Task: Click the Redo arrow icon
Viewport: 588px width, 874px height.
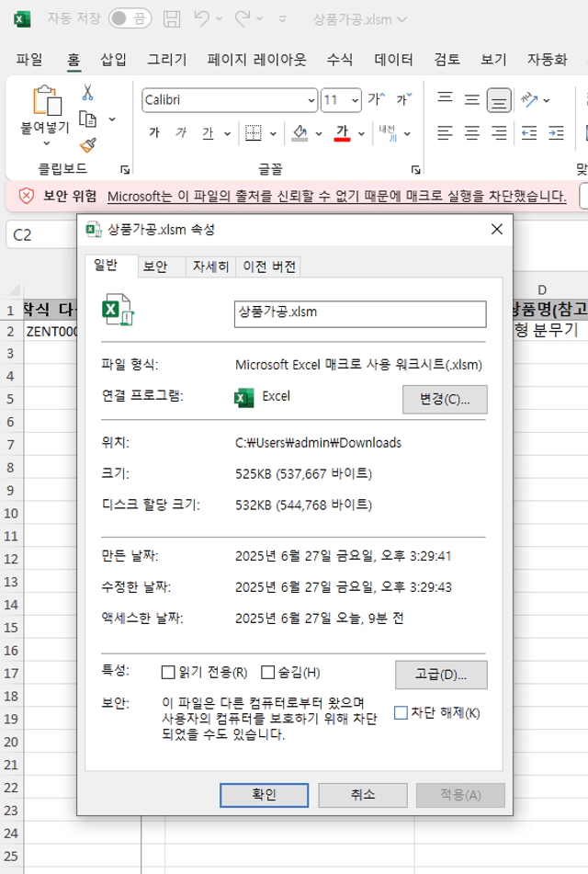Action: pos(243,19)
